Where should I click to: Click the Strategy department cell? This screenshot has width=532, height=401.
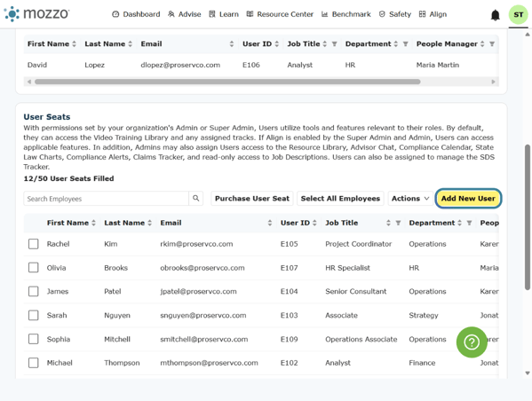(424, 315)
